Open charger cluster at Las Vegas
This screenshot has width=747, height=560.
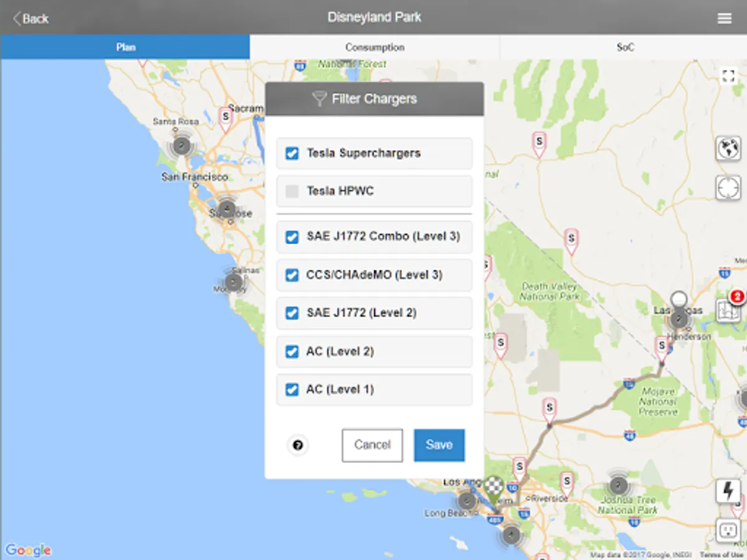[679, 320]
